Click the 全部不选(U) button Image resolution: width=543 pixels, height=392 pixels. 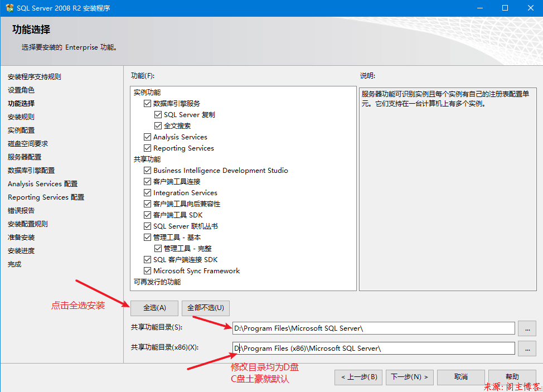tap(206, 308)
